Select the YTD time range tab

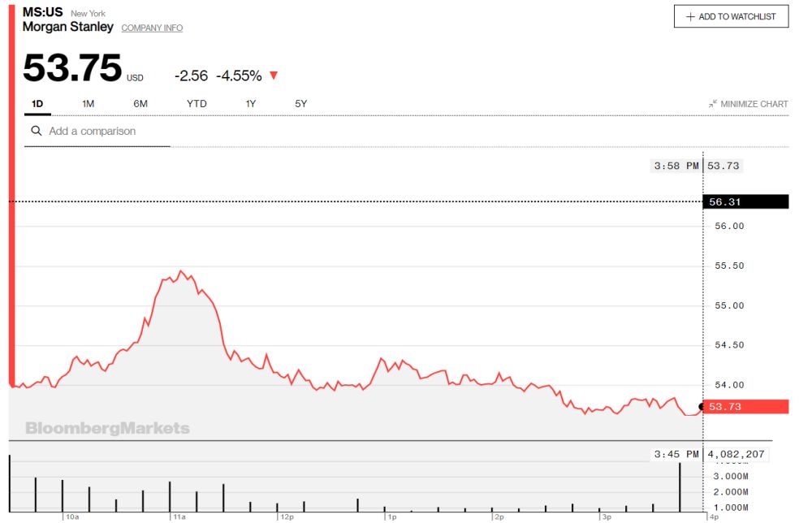click(x=197, y=104)
